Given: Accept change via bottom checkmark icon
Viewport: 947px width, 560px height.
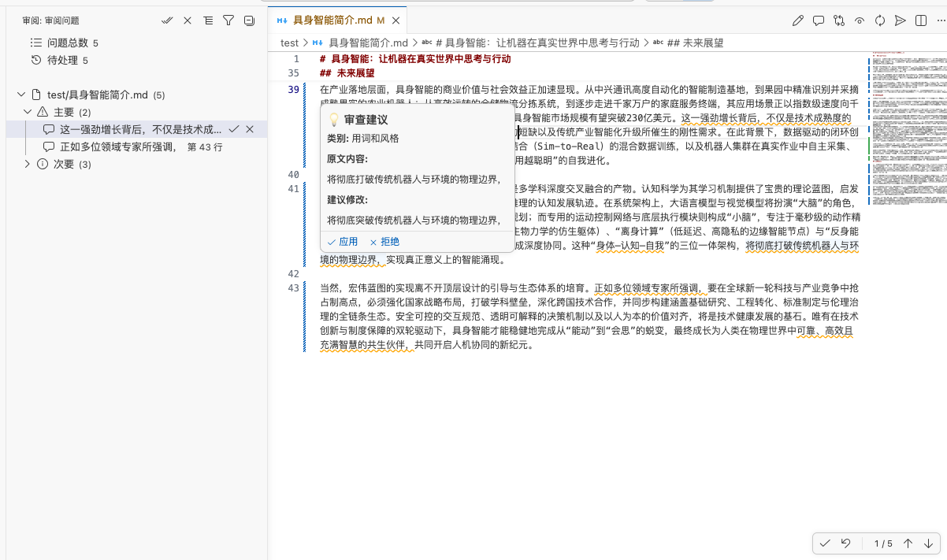Looking at the screenshot, I should coord(825,543).
